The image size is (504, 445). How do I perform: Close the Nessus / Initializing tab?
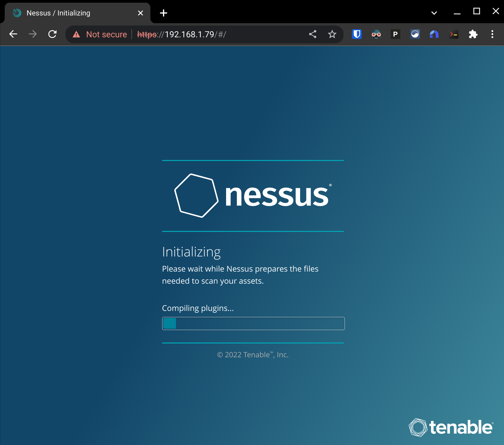(x=141, y=13)
